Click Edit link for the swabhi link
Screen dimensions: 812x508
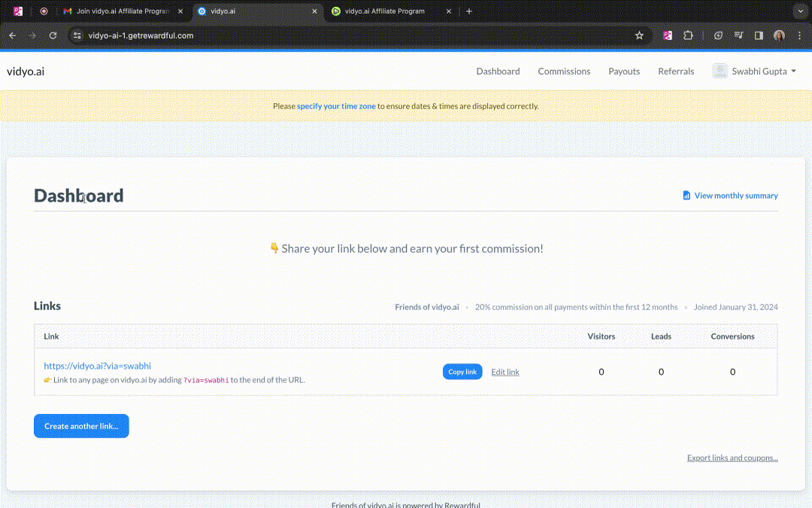coord(505,373)
